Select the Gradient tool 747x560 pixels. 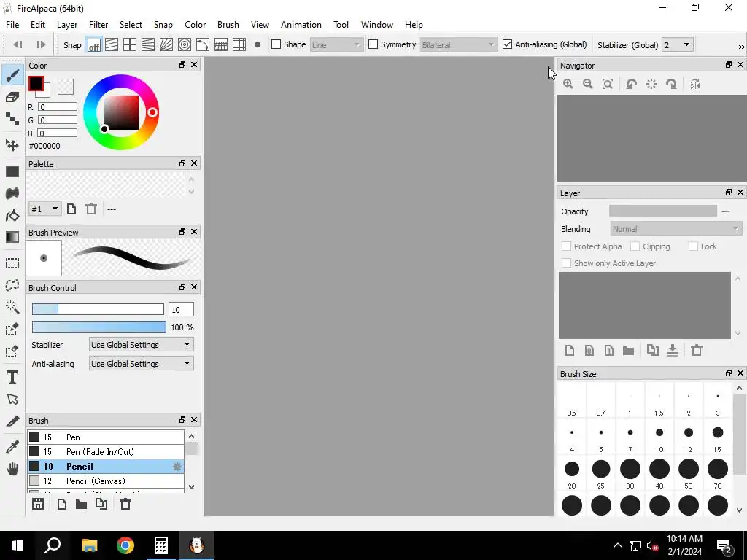pyautogui.click(x=12, y=237)
